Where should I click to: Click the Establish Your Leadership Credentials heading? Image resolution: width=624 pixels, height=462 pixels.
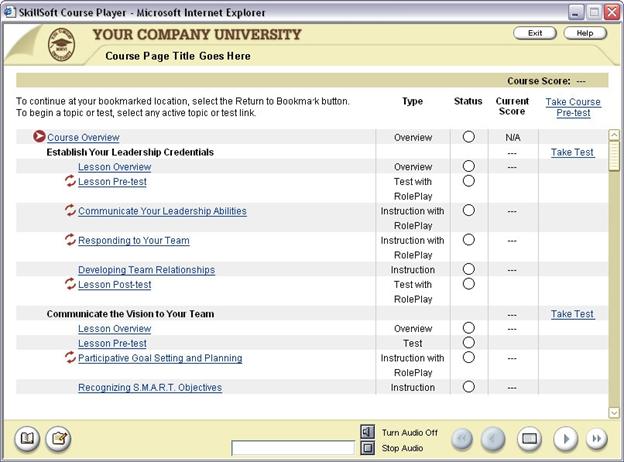(x=130, y=152)
